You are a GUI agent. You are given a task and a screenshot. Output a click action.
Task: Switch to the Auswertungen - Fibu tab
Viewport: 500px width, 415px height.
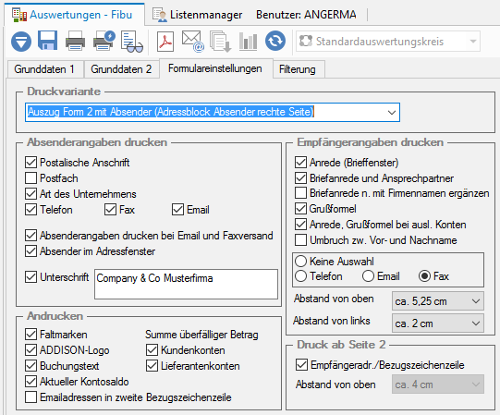click(x=74, y=15)
